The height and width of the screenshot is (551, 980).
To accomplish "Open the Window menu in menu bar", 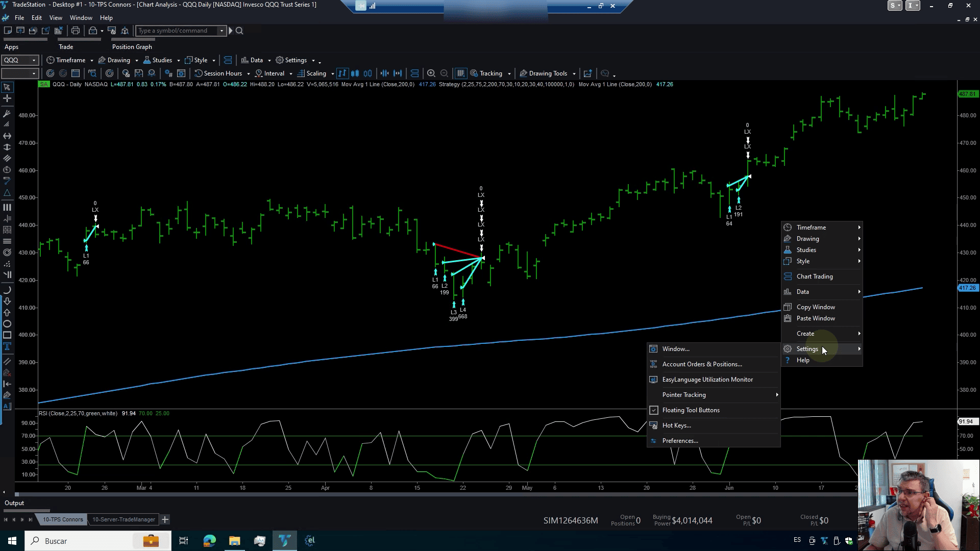I will (x=81, y=17).
